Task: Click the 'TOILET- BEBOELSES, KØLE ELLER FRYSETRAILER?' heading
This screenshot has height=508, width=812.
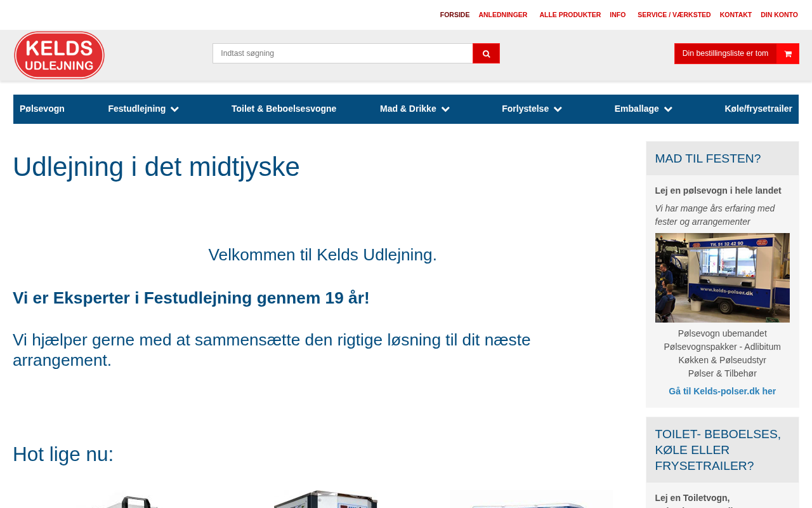Action: (718, 450)
